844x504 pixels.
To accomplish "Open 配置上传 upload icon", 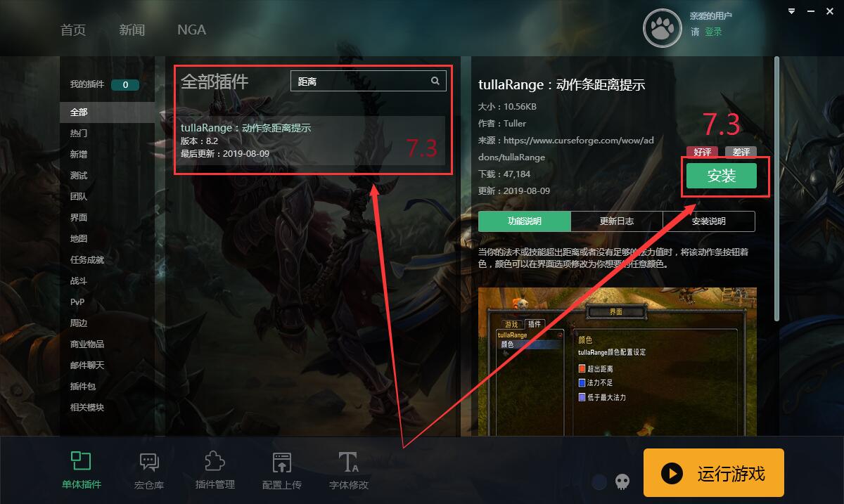I will pyautogui.click(x=282, y=463).
